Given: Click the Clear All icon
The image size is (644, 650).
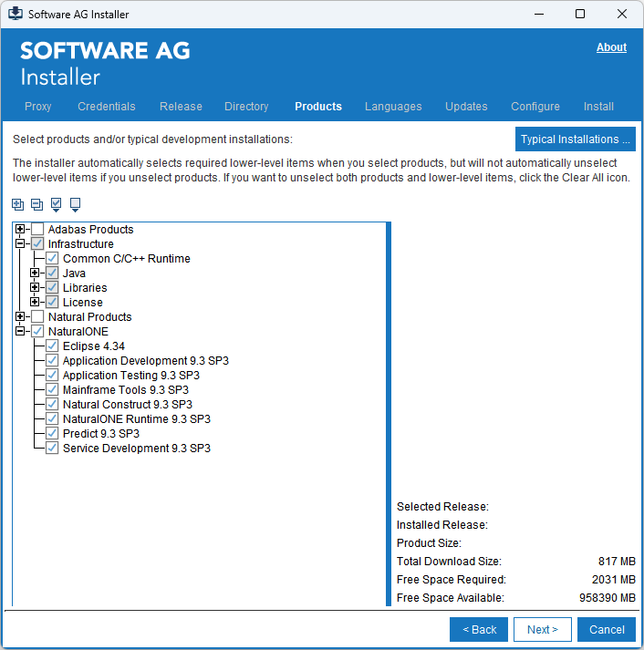Looking at the screenshot, I should [x=76, y=204].
